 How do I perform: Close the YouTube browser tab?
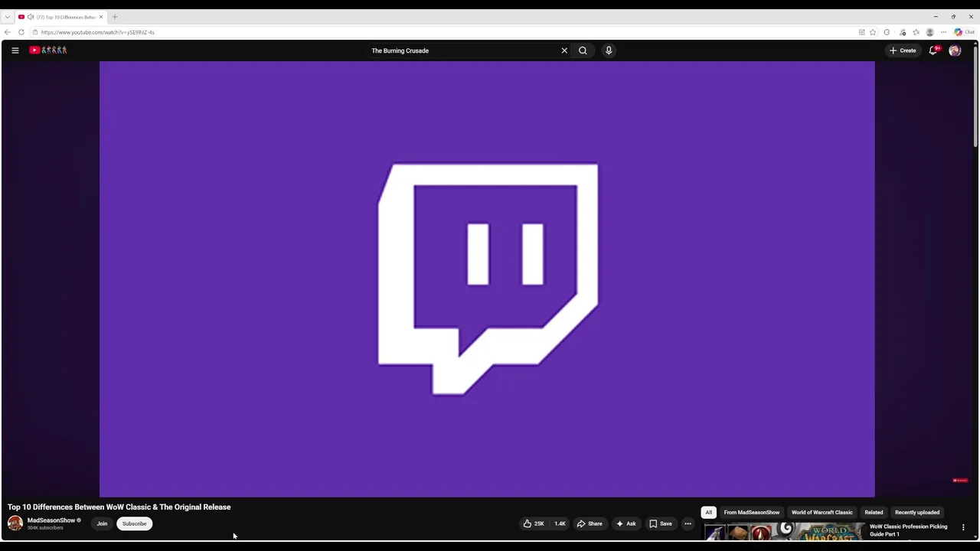100,17
